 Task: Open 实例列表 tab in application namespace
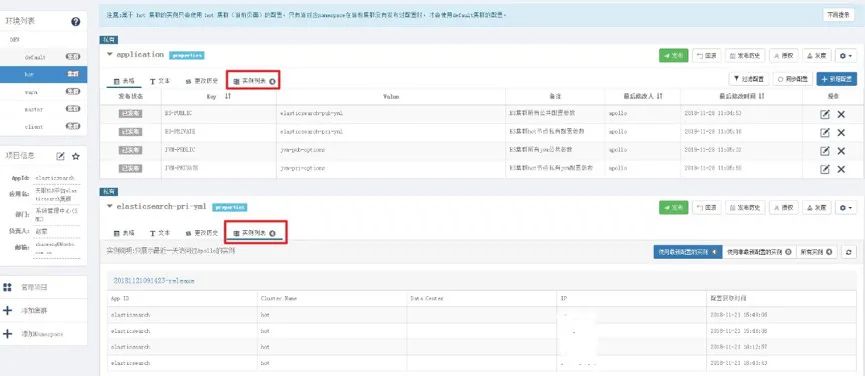[x=254, y=80]
